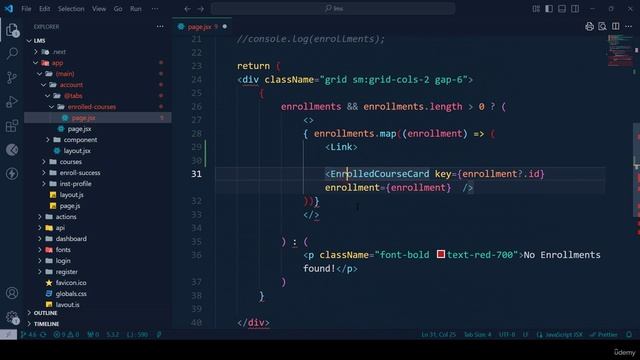
Task: Expand the fonts folder
Action: tap(40, 250)
